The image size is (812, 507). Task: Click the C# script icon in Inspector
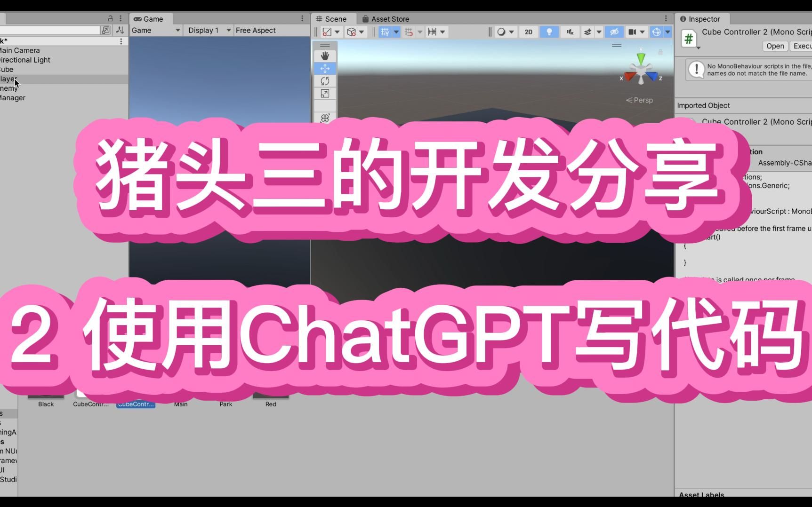(689, 39)
